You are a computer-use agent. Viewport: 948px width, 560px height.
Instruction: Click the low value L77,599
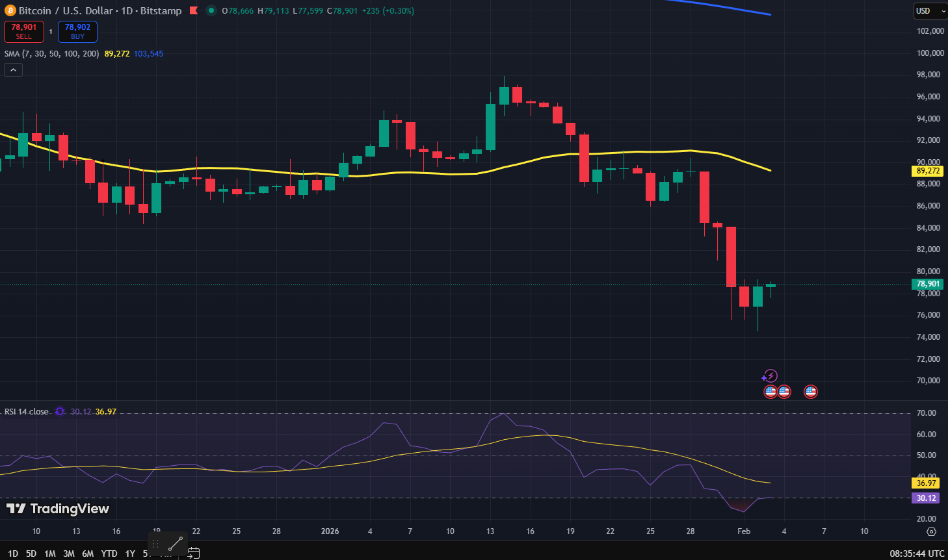(308, 10)
